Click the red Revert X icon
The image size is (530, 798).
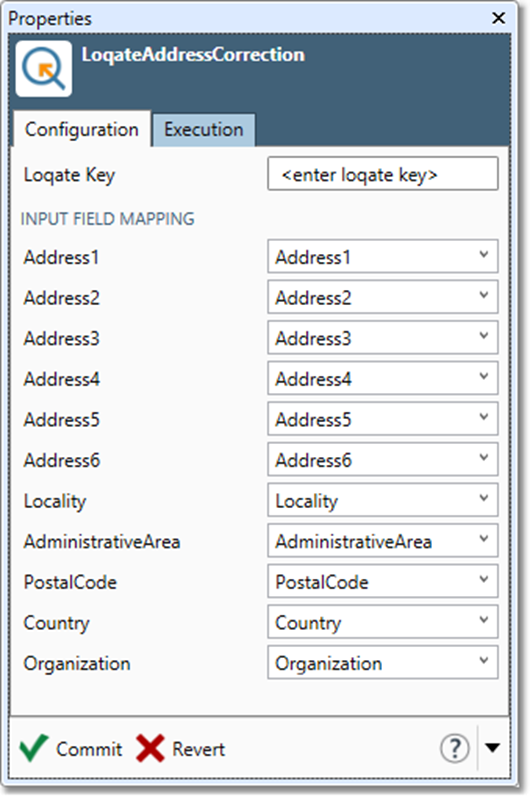coord(150,748)
